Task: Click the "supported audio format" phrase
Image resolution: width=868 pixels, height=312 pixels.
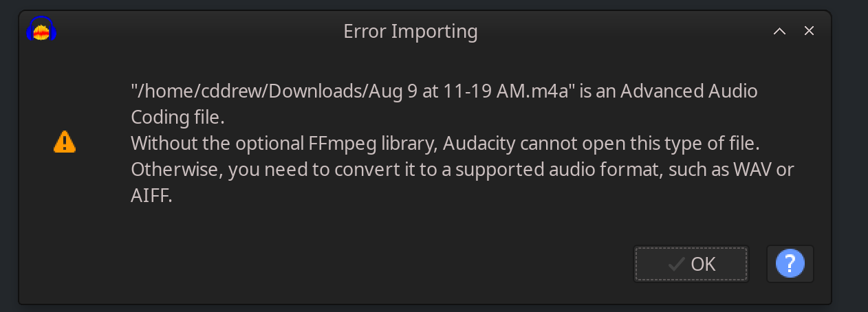Action: 547,170
